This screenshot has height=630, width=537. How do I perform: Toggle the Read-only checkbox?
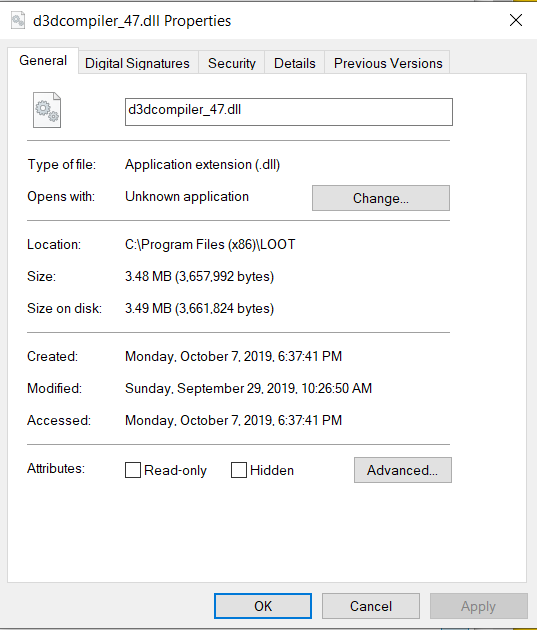tap(133, 470)
